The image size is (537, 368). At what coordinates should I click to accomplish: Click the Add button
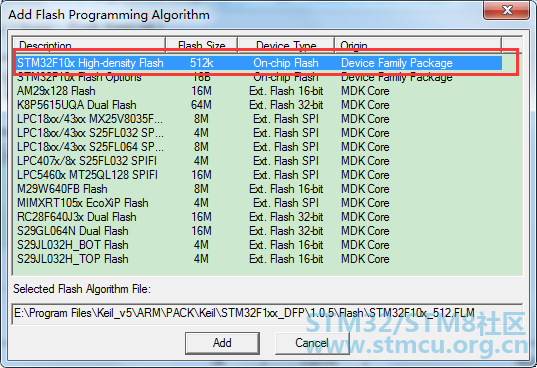pos(222,343)
